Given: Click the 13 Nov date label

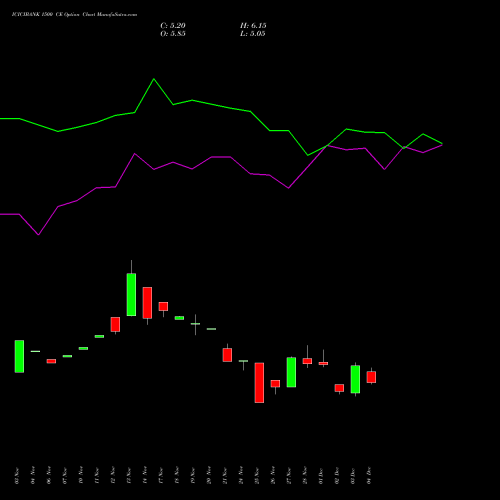Looking at the screenshot, I should tap(129, 476).
